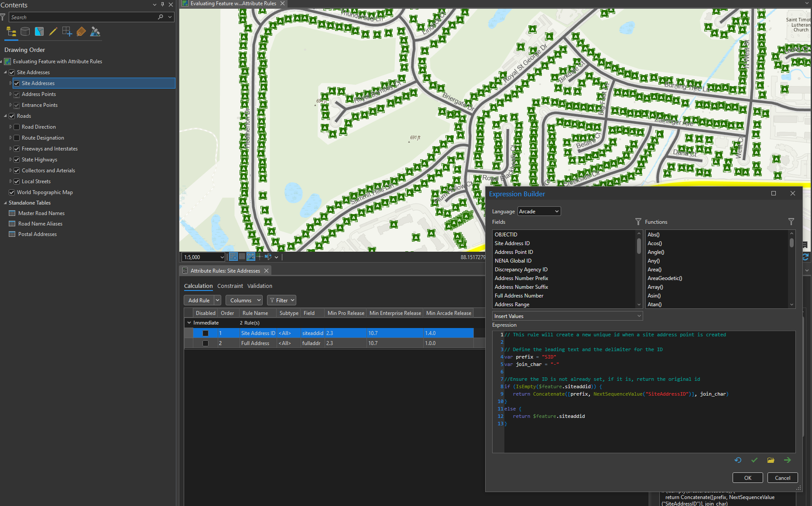Open the Validation tab

click(260, 286)
